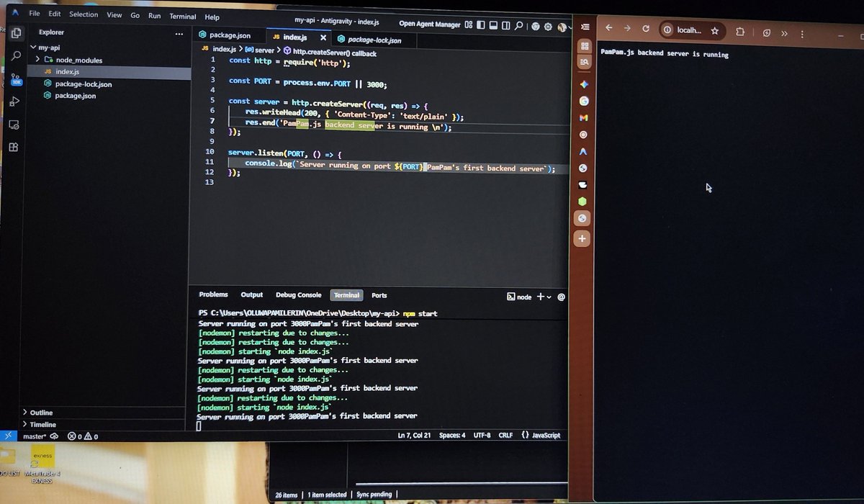Image resolution: width=864 pixels, height=504 pixels.
Task: Open the settings gear in title bar
Action: pyautogui.click(x=548, y=26)
